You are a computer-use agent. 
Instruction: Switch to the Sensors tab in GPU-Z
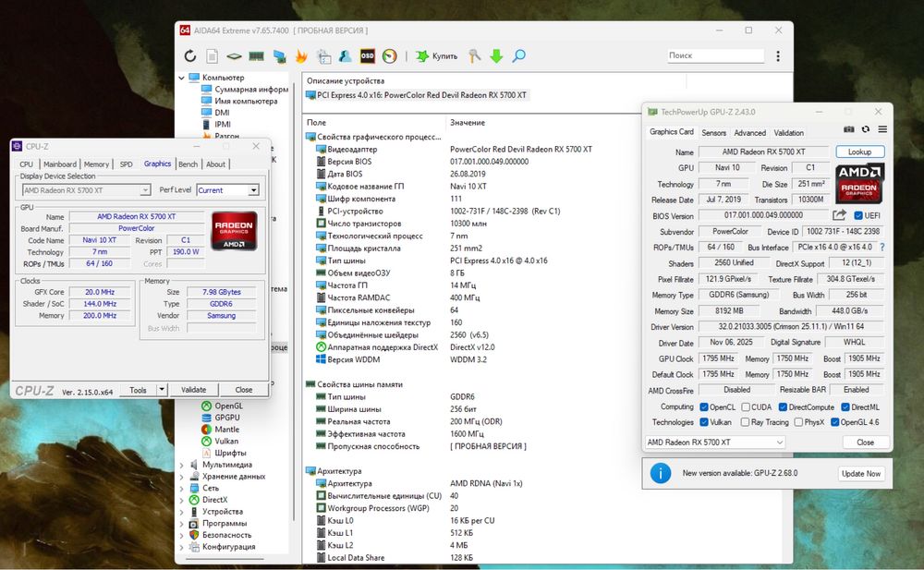coord(713,133)
